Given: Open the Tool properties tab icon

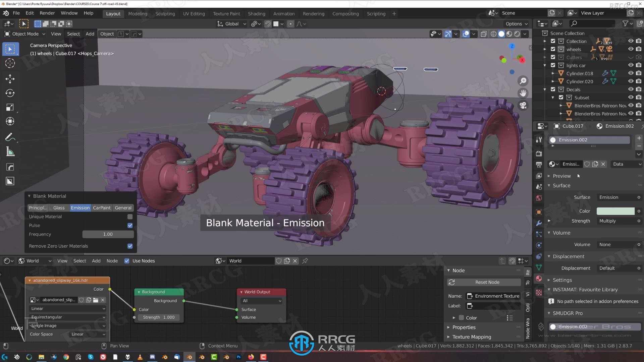Looking at the screenshot, I should click(x=539, y=140).
